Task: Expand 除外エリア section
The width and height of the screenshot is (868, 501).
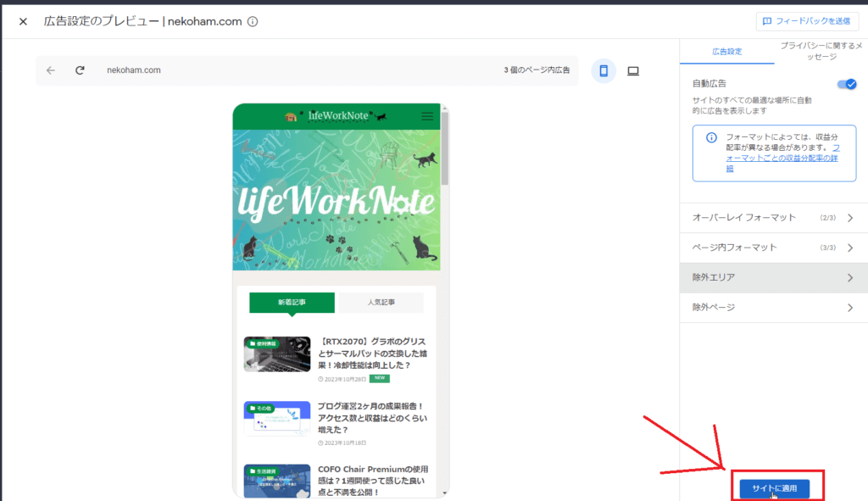Action: [x=773, y=277]
